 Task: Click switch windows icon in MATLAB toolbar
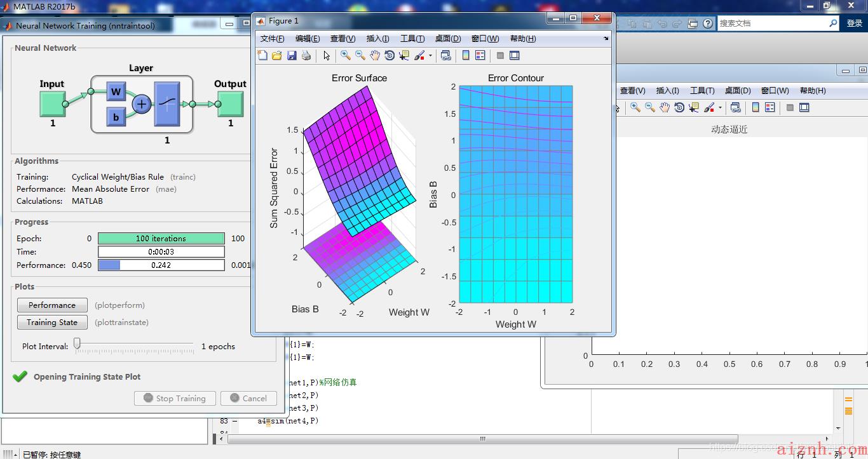[x=693, y=23]
